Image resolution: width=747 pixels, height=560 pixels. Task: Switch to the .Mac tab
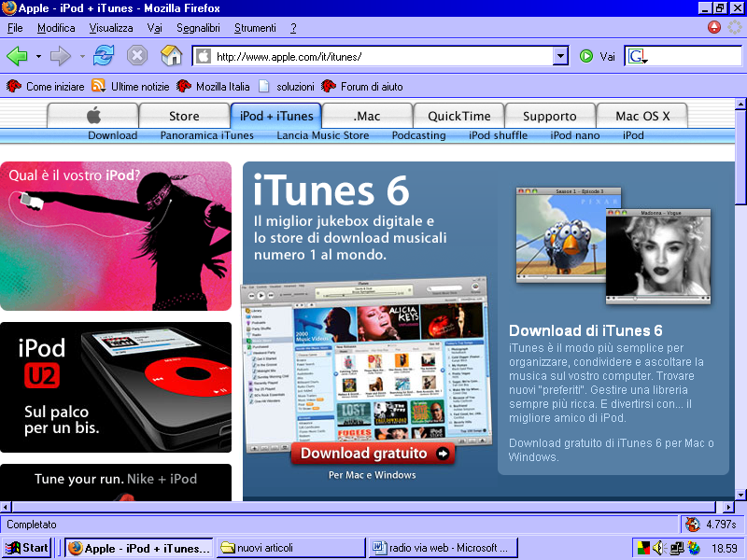click(x=367, y=116)
